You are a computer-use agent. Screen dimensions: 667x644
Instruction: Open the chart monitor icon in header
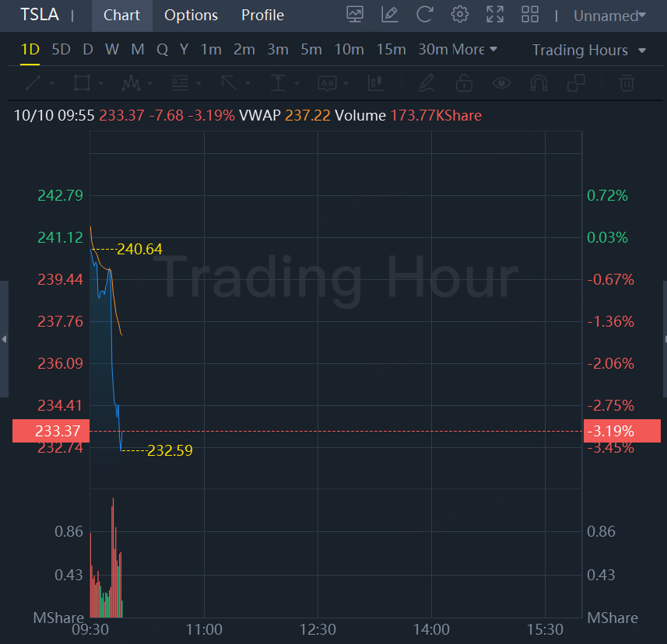(x=355, y=15)
